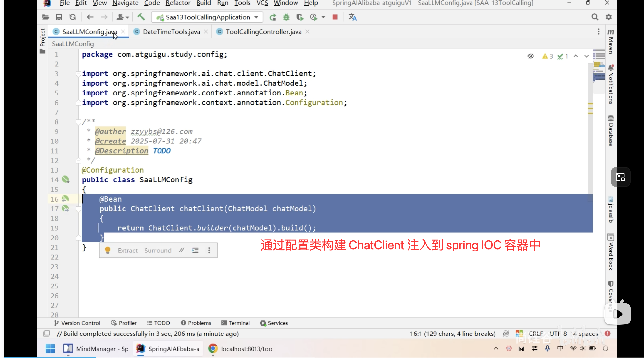Click the Translate icon in toolbar

[x=352, y=17]
